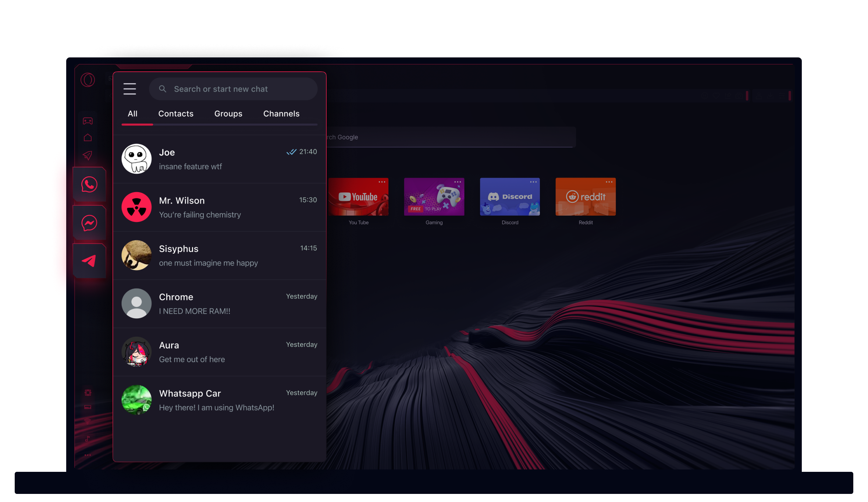Take a snapshot with the camera icon
The width and height of the screenshot is (868, 502).
[739, 96]
